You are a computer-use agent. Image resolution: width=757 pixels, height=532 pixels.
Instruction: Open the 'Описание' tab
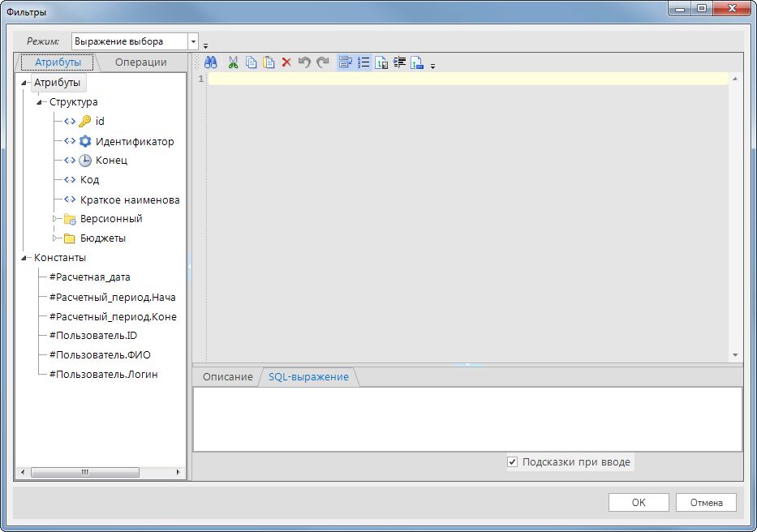(227, 377)
